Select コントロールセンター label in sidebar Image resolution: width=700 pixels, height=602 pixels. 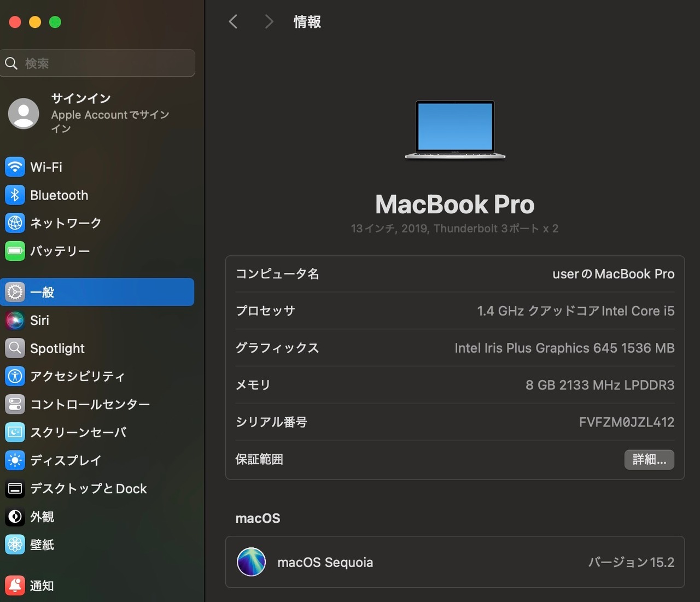click(x=90, y=404)
